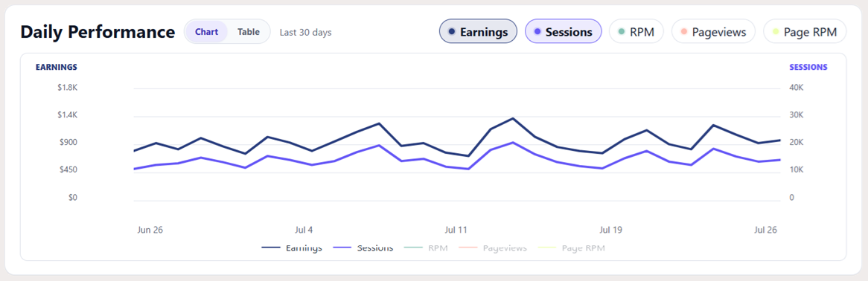Screen dimensions: 868x281
Task: Toggle the Earnings metric pill
Action: point(478,31)
